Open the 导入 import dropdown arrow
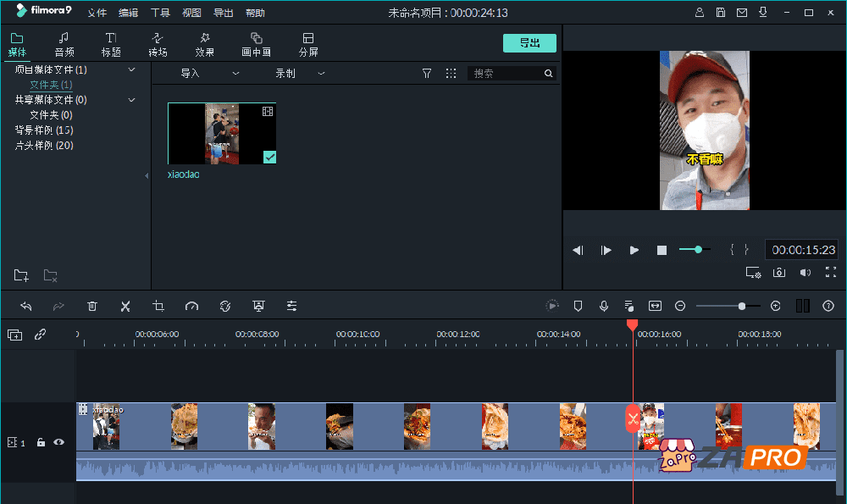Viewport: 847px width, 504px height. [x=235, y=73]
